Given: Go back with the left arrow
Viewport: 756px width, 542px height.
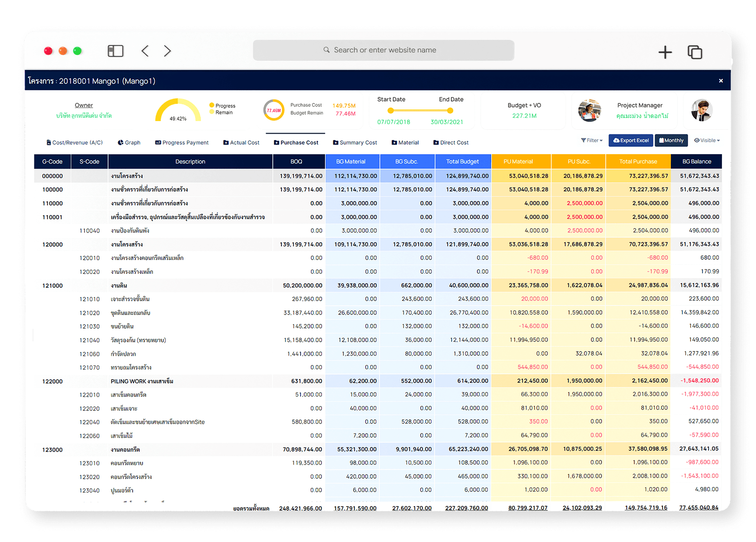Looking at the screenshot, I should coord(145,51).
